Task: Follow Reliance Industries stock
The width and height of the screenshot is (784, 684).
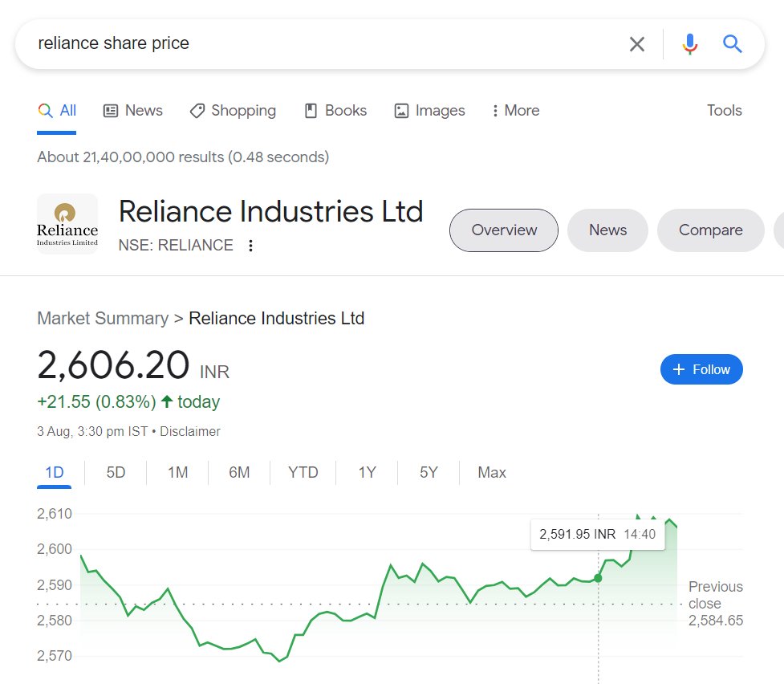Action: 701,369
